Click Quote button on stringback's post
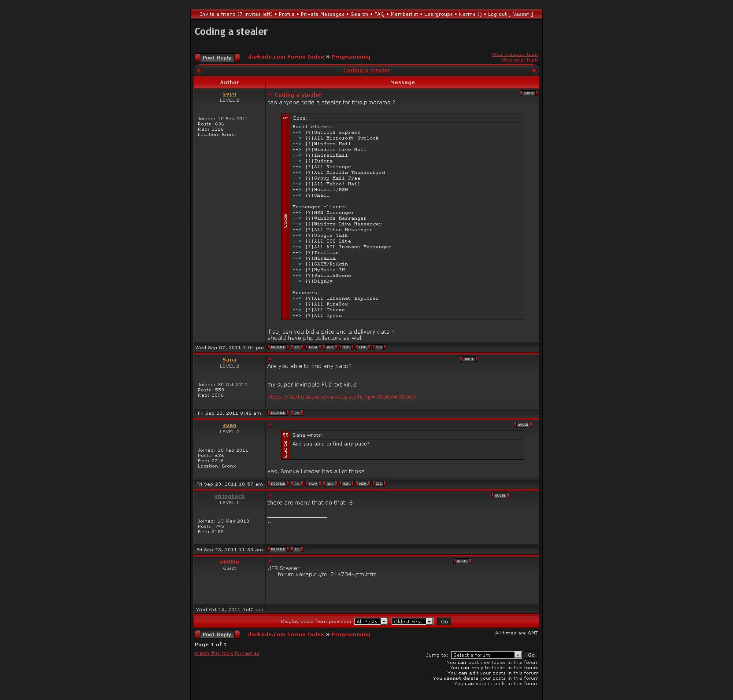Viewport: 733px width, 700px height. (x=500, y=496)
